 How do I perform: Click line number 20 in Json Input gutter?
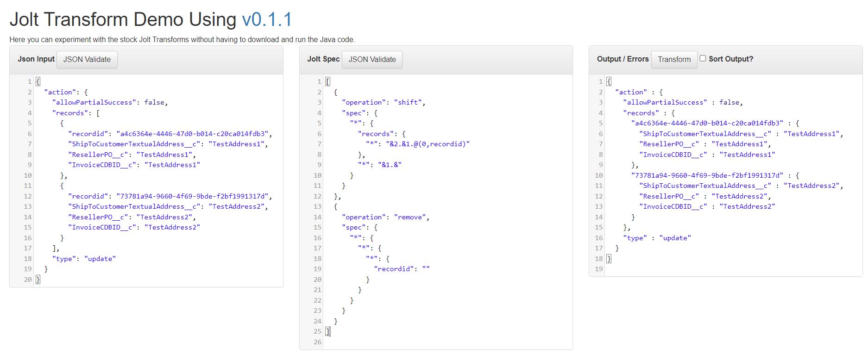[x=28, y=279]
